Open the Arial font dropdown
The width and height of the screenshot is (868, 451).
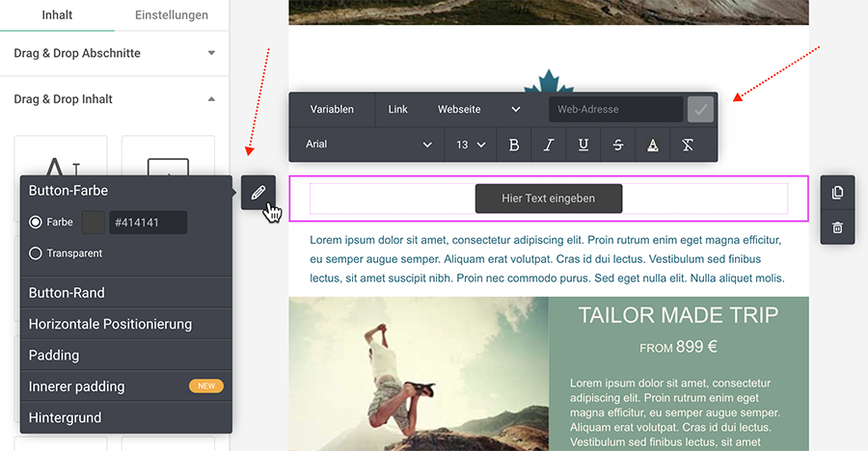367,145
